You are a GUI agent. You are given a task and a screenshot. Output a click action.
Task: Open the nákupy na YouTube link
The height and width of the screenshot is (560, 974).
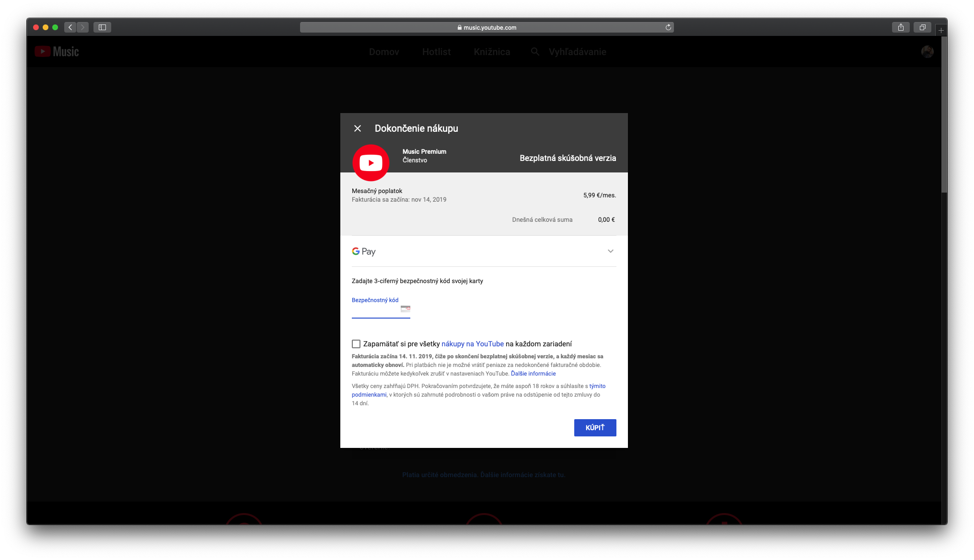pos(473,344)
